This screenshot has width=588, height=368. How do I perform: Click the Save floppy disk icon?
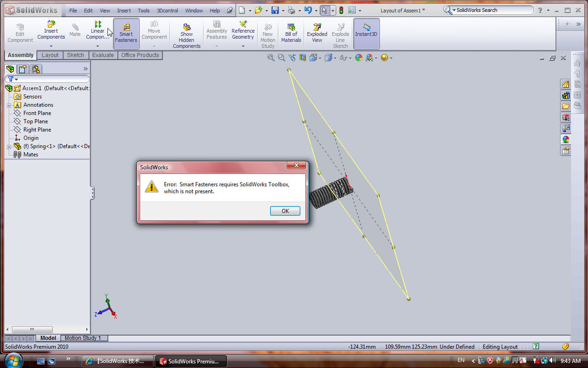[x=275, y=10]
